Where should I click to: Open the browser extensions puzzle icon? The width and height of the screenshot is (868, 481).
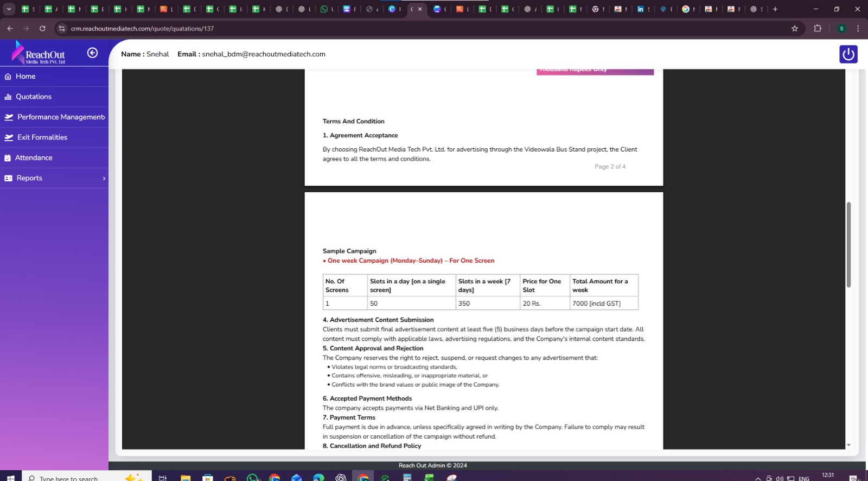coord(817,28)
